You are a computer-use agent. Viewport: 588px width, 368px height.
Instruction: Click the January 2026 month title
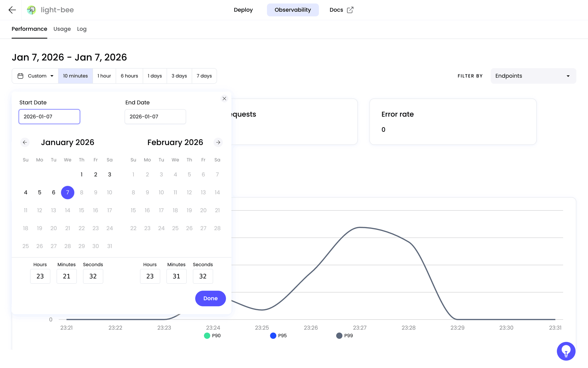click(x=68, y=142)
